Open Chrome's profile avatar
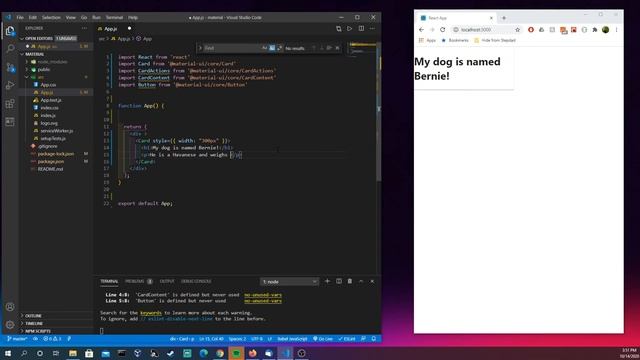The image size is (640, 360). (x=606, y=29)
